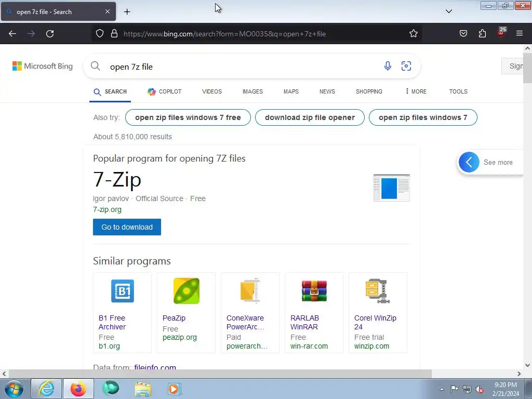Click the magnifier icon in Bing search box
The image size is (532, 399).
click(x=96, y=66)
